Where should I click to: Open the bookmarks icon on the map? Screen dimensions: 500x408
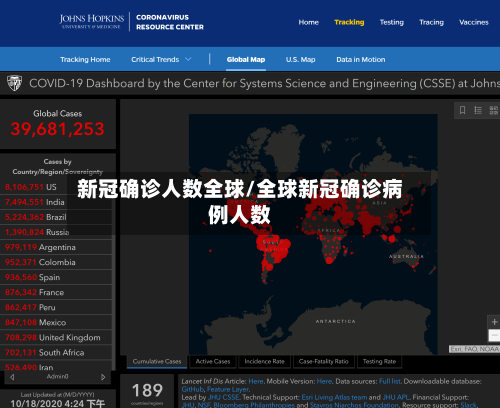462,110
